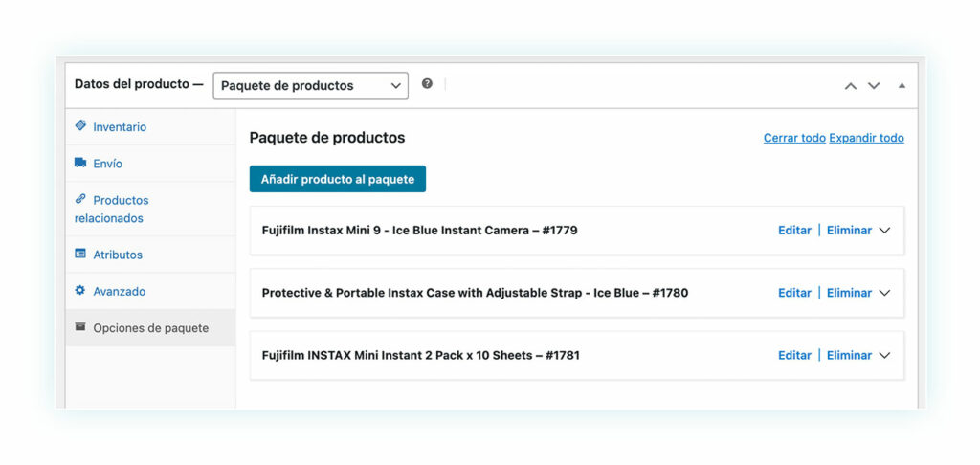Click the Opciones de paquete box icon

[x=80, y=327]
